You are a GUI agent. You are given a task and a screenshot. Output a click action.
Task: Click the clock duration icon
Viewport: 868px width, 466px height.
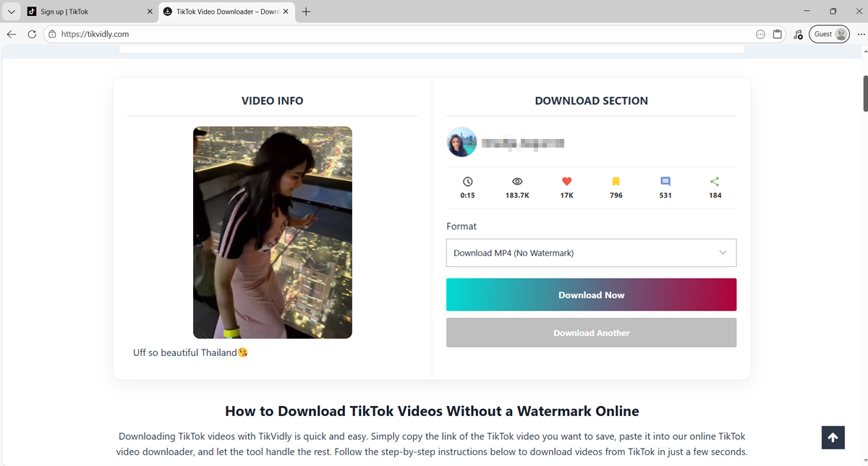pyautogui.click(x=468, y=182)
